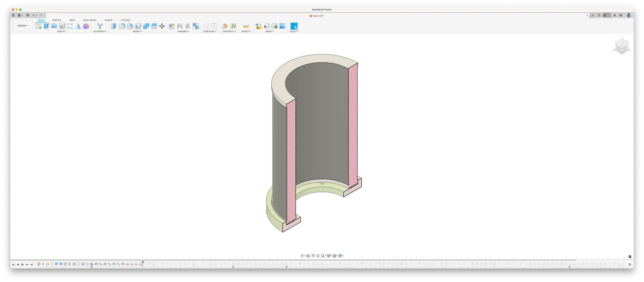Expand the MODIFY menu
644x282 pixels.
(137, 31)
